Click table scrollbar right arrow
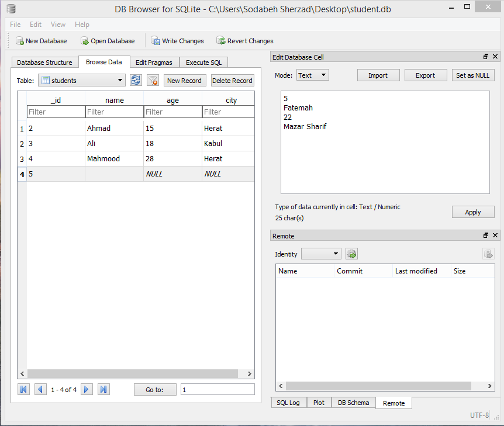 pyautogui.click(x=250, y=373)
